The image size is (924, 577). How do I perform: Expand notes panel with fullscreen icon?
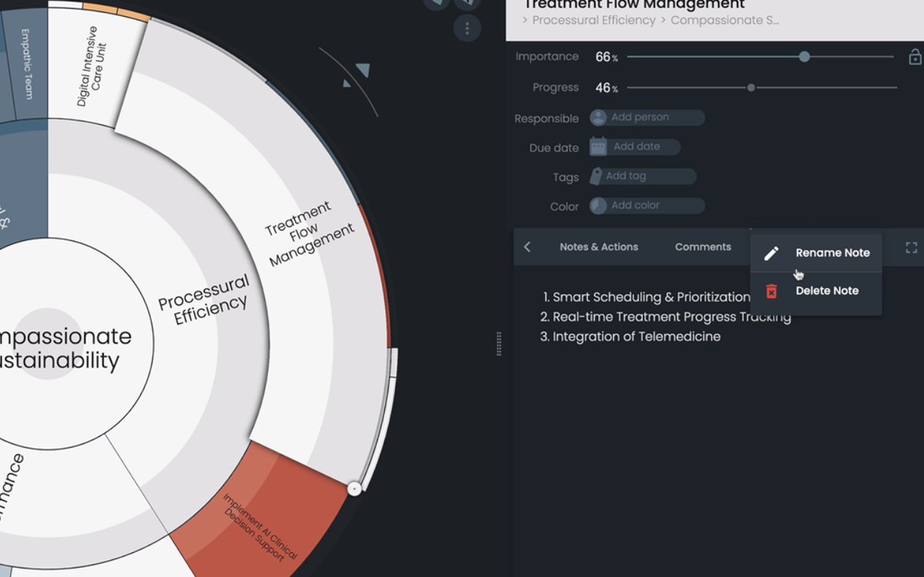pos(912,248)
